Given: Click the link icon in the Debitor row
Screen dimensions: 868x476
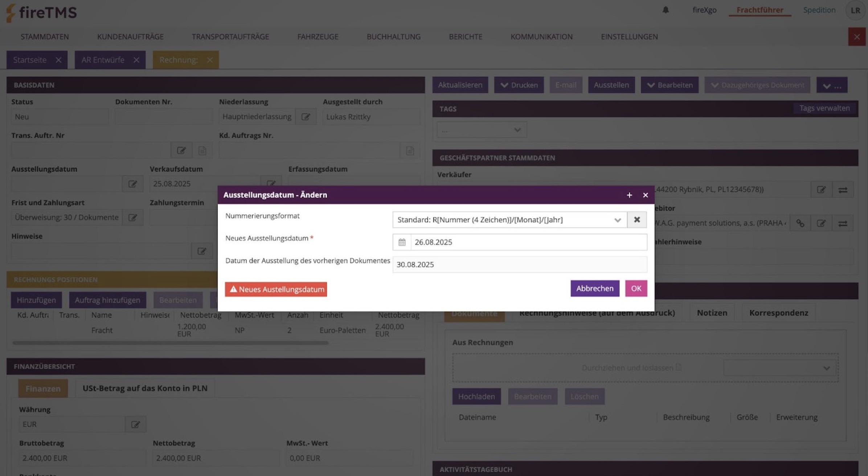Looking at the screenshot, I should [x=800, y=223].
